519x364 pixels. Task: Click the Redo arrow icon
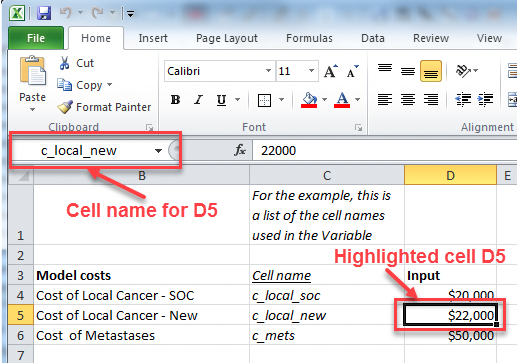pyautogui.click(x=98, y=13)
